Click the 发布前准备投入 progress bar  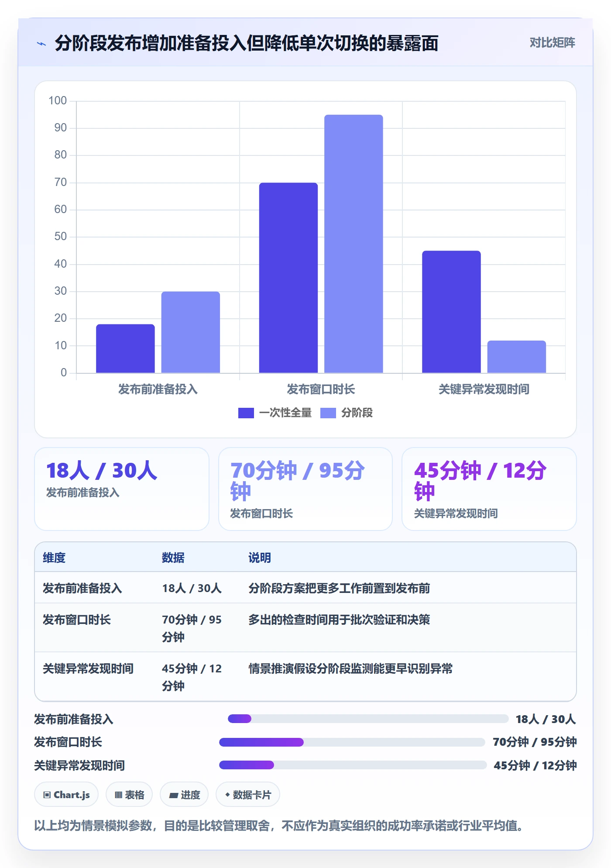(x=368, y=719)
